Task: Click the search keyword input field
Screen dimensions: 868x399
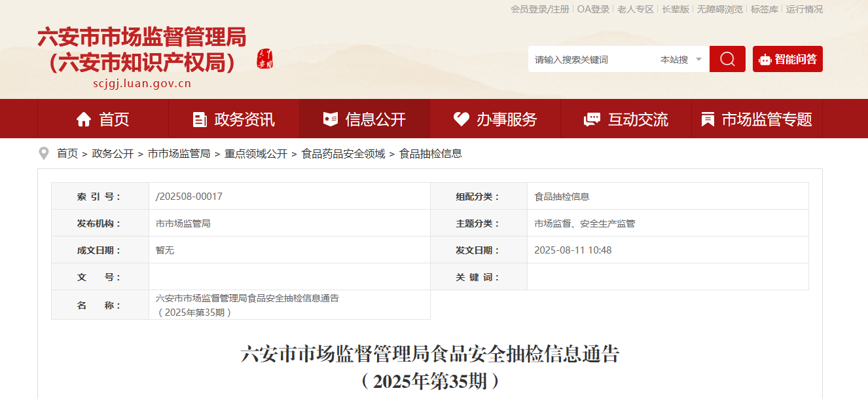Action: tap(592, 59)
